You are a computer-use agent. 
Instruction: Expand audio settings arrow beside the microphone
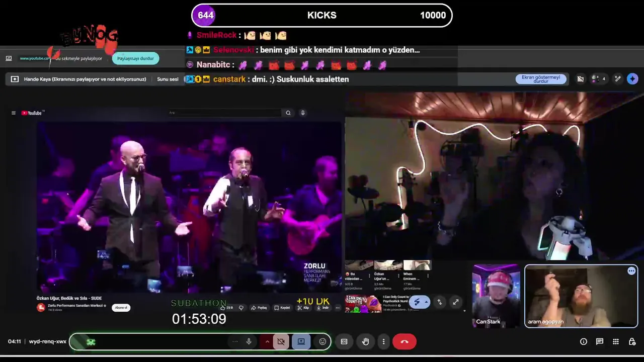tap(267, 342)
